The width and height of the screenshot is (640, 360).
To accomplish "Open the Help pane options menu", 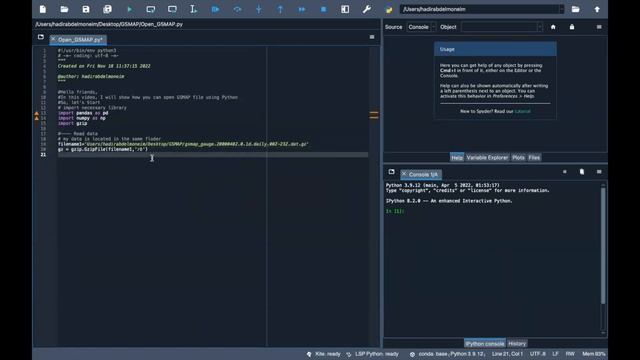I will click(599, 27).
